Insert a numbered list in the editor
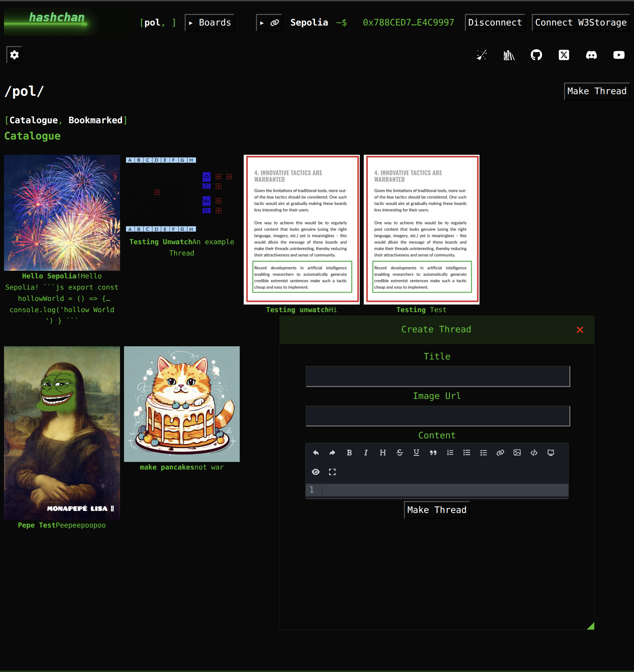Screen dimensions: 634x672 click(x=450, y=453)
